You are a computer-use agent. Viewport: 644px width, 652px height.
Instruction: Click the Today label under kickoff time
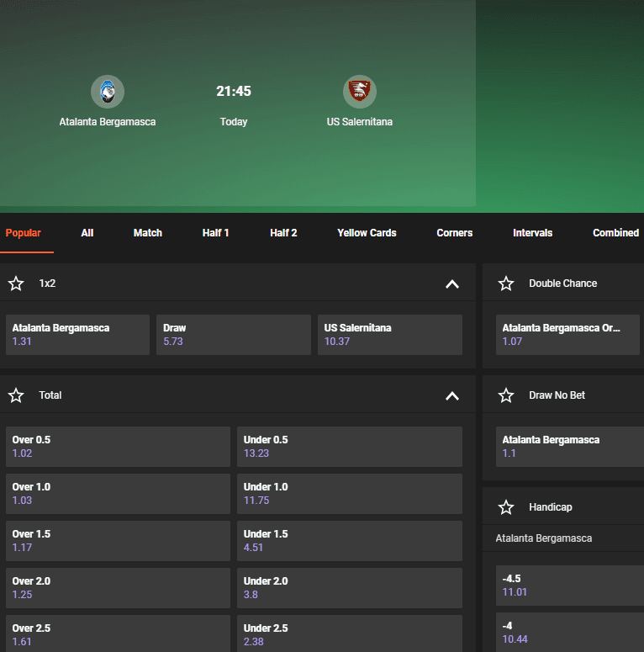pos(234,122)
